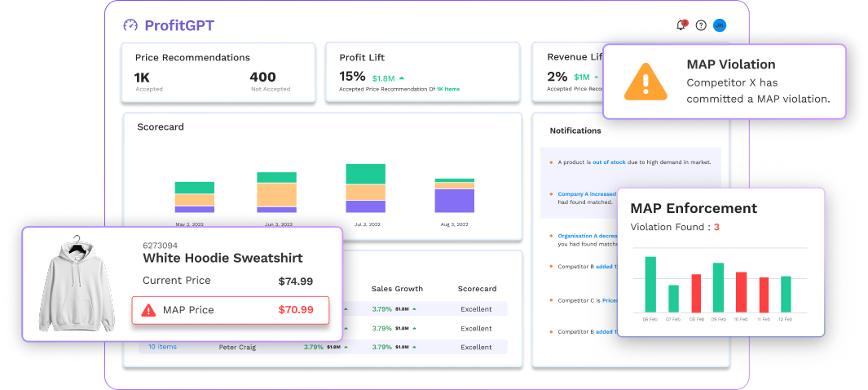
Task: Click the 'Scorecard' table column header
Action: (x=477, y=289)
